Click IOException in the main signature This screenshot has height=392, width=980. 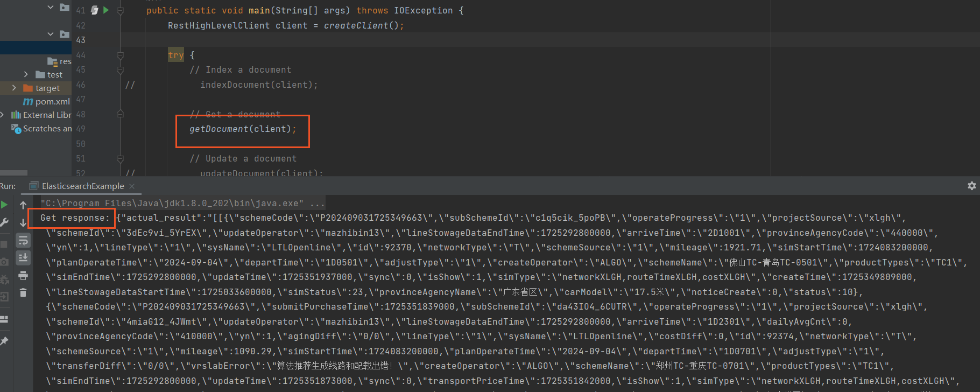click(424, 10)
